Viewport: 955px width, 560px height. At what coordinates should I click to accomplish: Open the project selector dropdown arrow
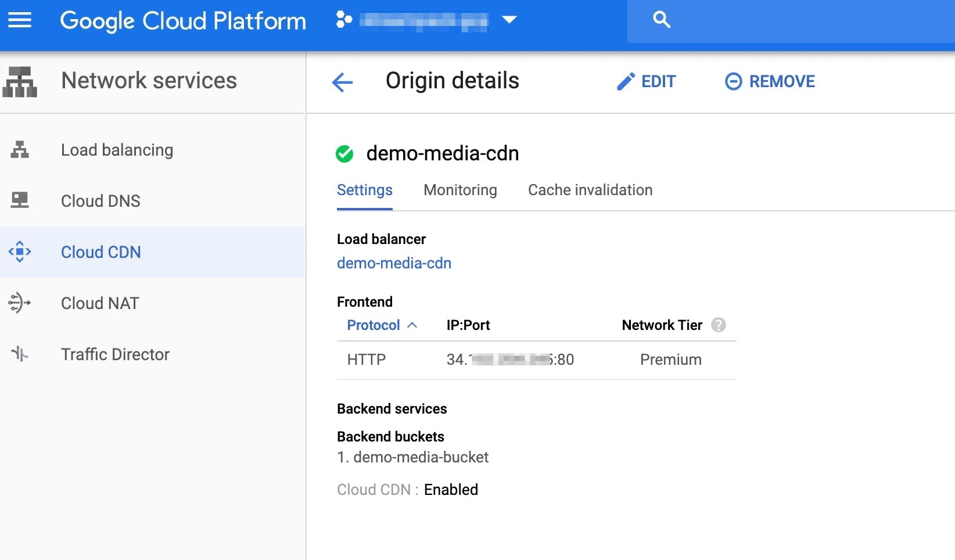(x=509, y=20)
